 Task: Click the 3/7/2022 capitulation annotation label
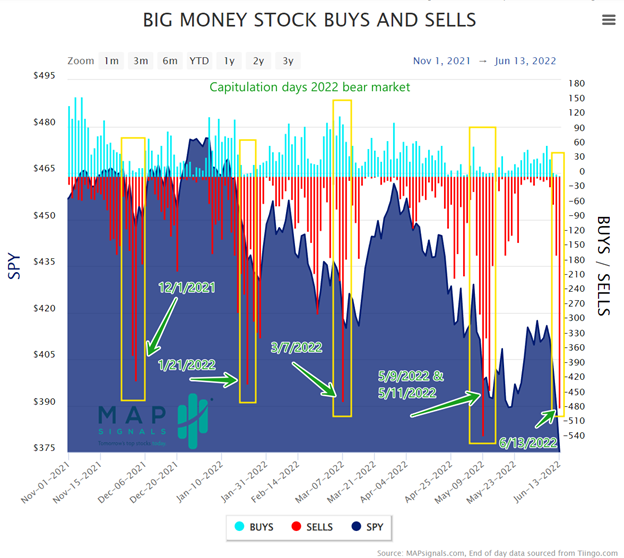click(297, 347)
